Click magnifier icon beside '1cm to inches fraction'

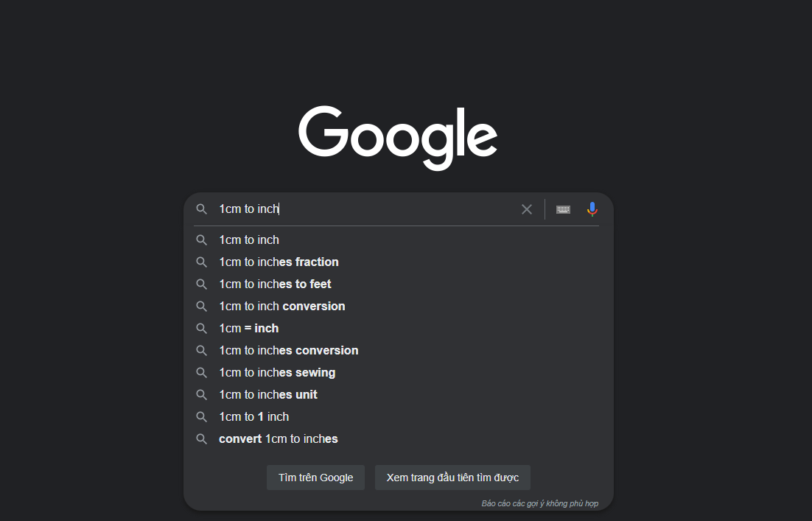202,262
